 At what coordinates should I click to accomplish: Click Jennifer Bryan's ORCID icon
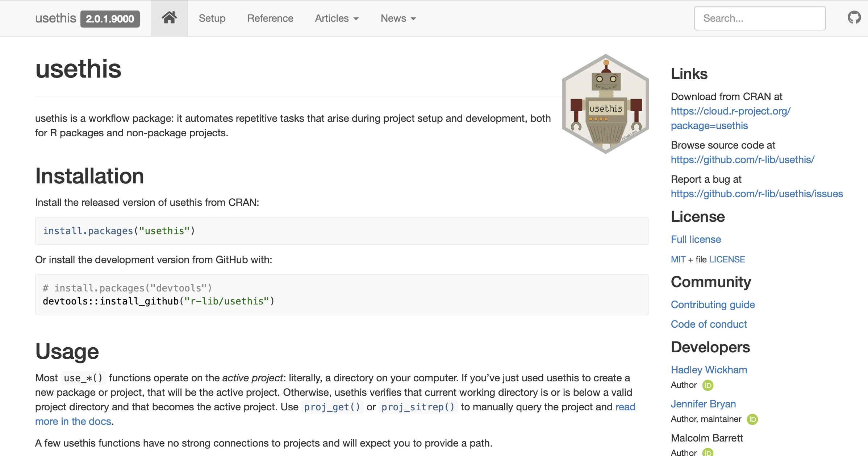coord(752,419)
